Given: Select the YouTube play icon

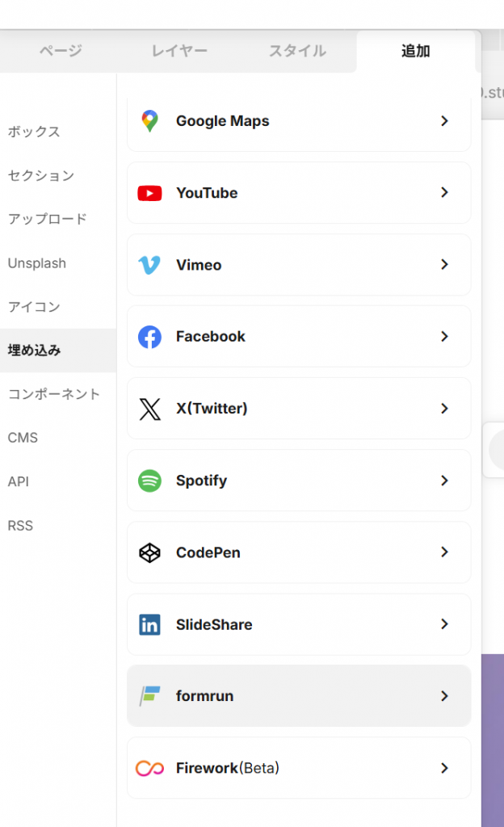Looking at the screenshot, I should (x=151, y=193).
